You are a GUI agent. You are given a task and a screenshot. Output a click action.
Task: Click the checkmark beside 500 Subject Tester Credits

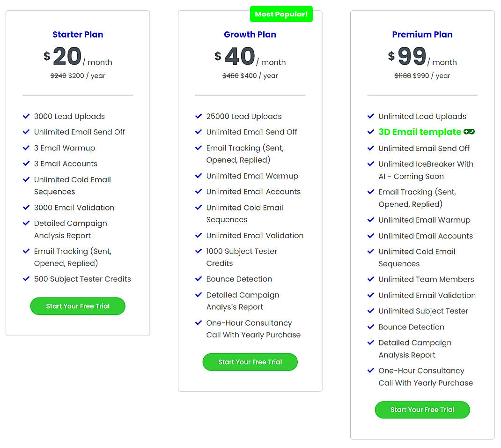tap(26, 279)
